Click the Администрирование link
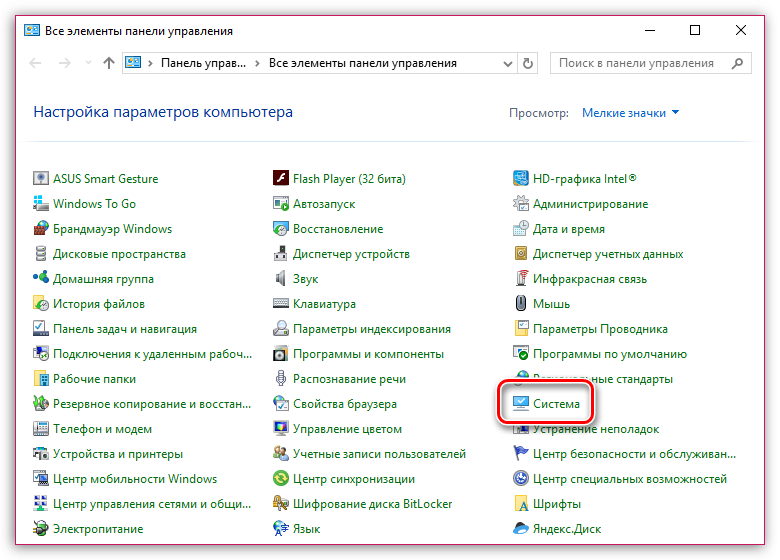The image size is (780, 560). tap(590, 204)
